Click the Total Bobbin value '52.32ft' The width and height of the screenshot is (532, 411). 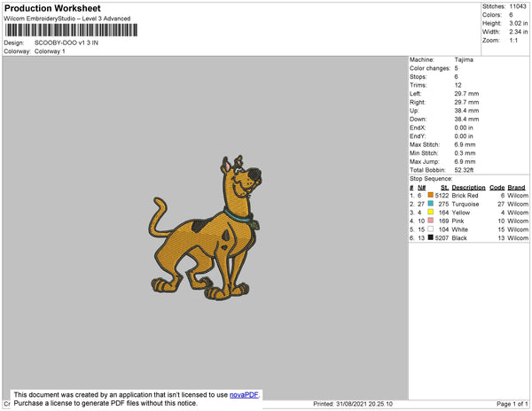pos(464,170)
